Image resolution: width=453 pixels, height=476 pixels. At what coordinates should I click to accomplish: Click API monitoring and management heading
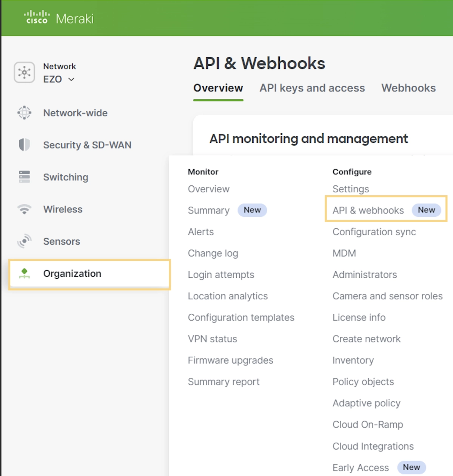pyautogui.click(x=309, y=139)
